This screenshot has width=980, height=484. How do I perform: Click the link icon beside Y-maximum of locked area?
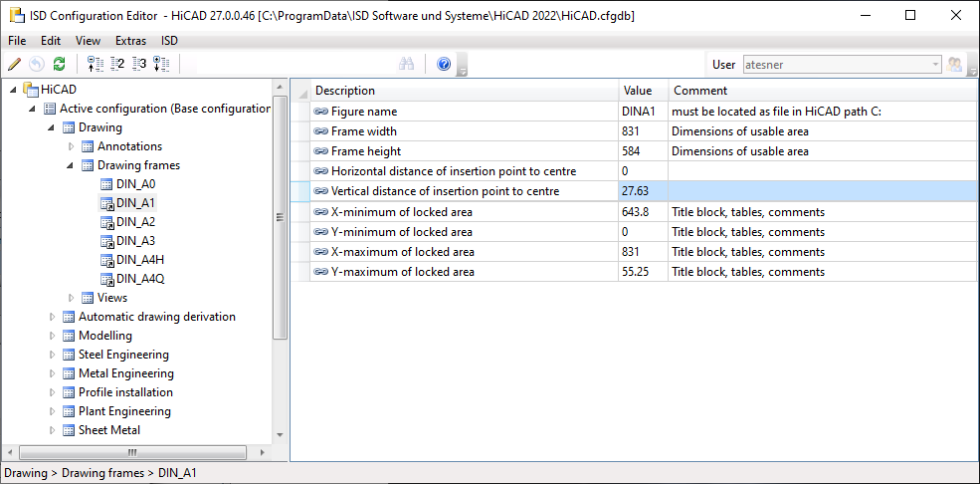point(321,272)
